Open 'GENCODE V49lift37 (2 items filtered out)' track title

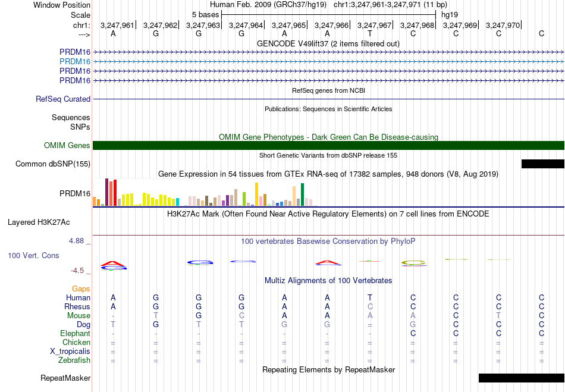coord(328,43)
